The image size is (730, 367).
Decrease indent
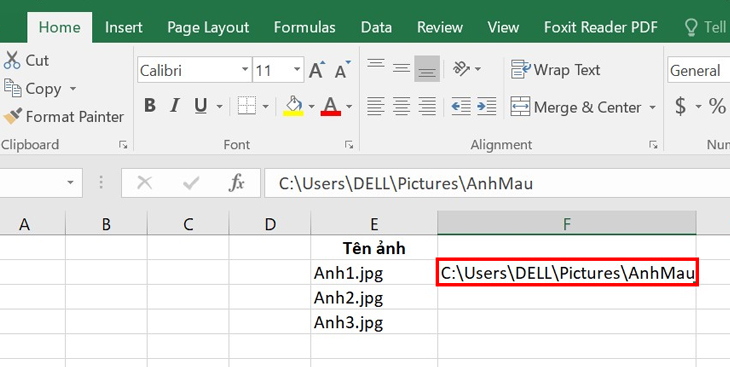461,107
